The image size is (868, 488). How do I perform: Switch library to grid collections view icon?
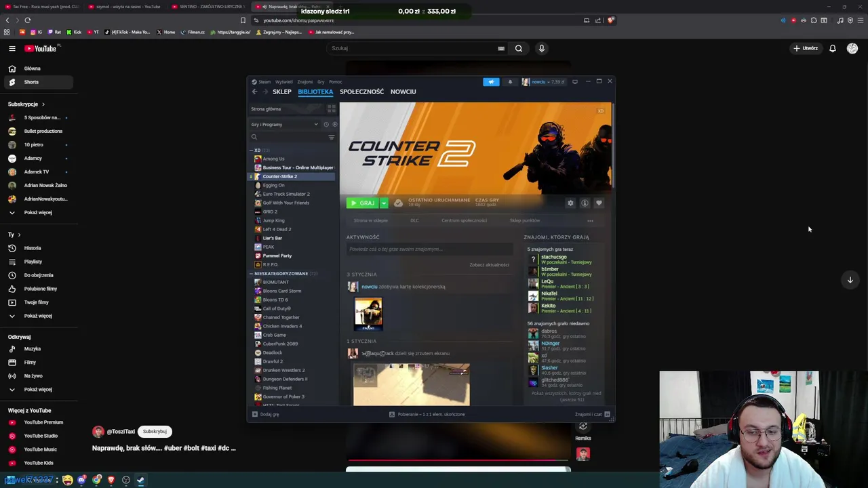[x=332, y=108]
